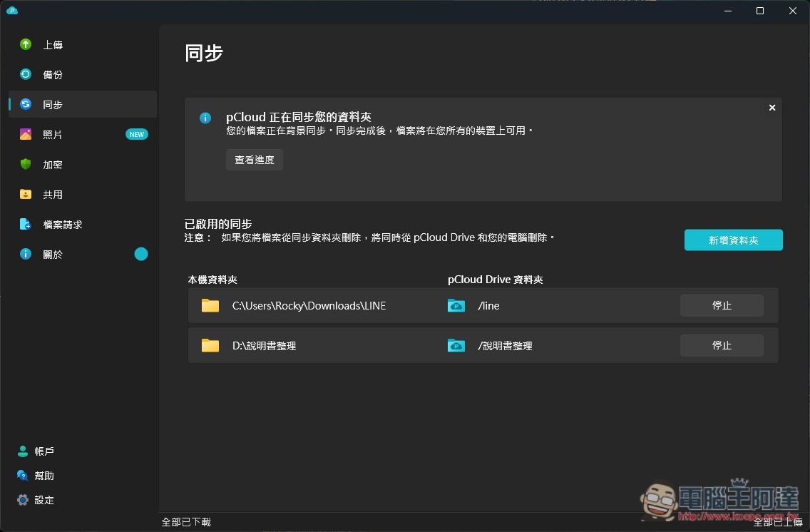Click the teal dot beside 關於
This screenshot has height=532, width=810.
click(x=141, y=254)
